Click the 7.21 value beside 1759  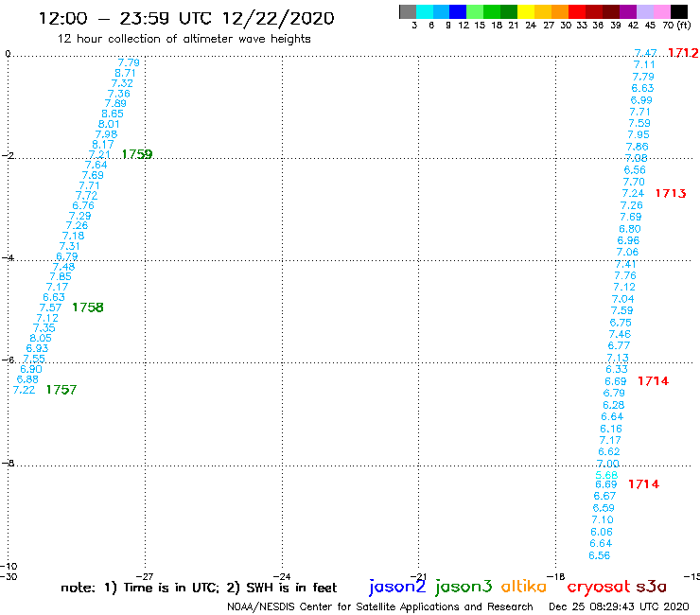(99, 154)
